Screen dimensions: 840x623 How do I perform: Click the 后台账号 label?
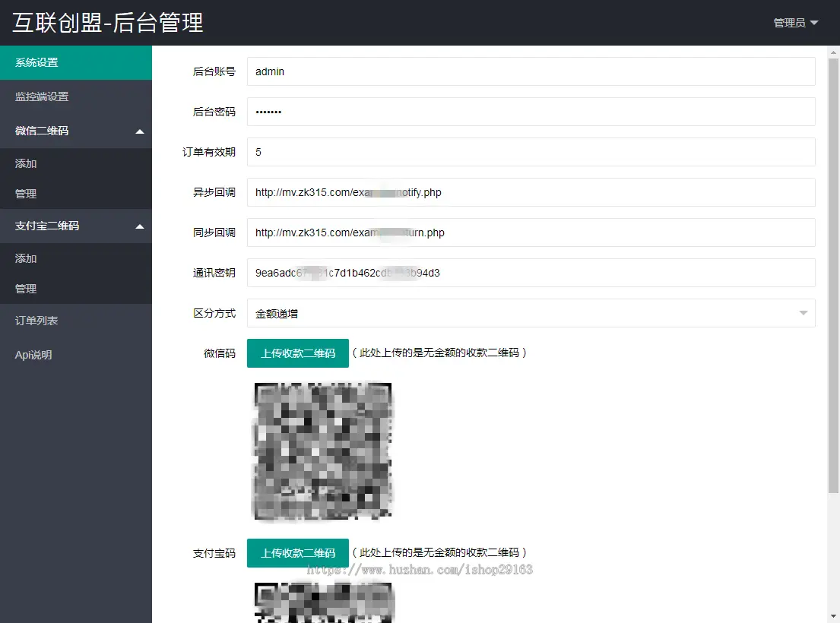(x=214, y=71)
